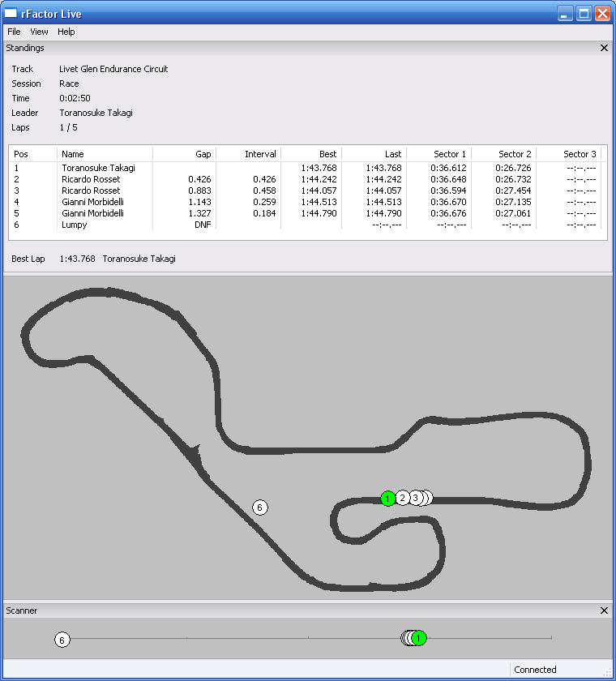Click the rFactor Live title bar icon
Image resolution: width=616 pixels, height=681 pixels.
pos(11,14)
